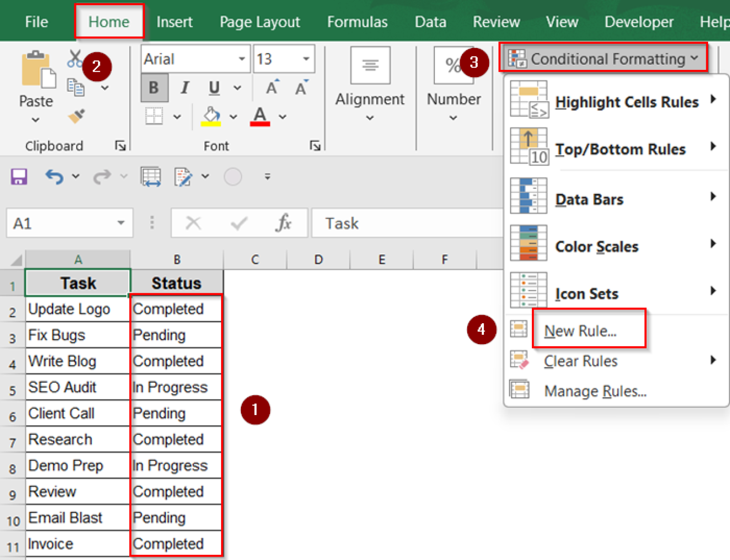730x560 pixels.
Task: Switch to the Developer ribbon tab
Action: [639, 21]
